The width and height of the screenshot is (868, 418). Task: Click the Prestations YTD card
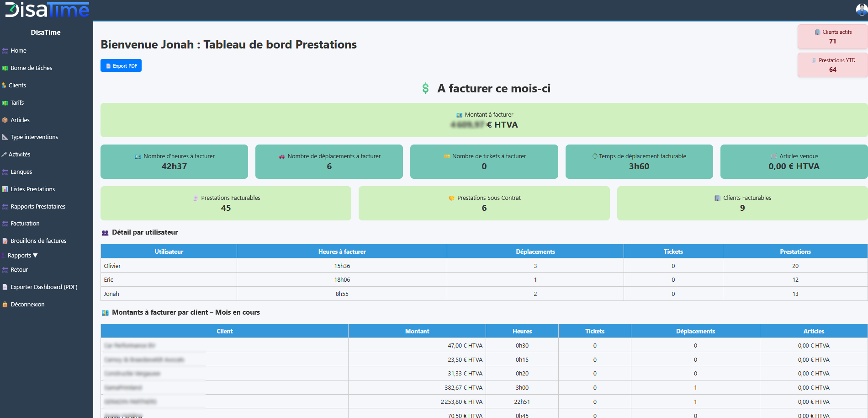(832, 65)
